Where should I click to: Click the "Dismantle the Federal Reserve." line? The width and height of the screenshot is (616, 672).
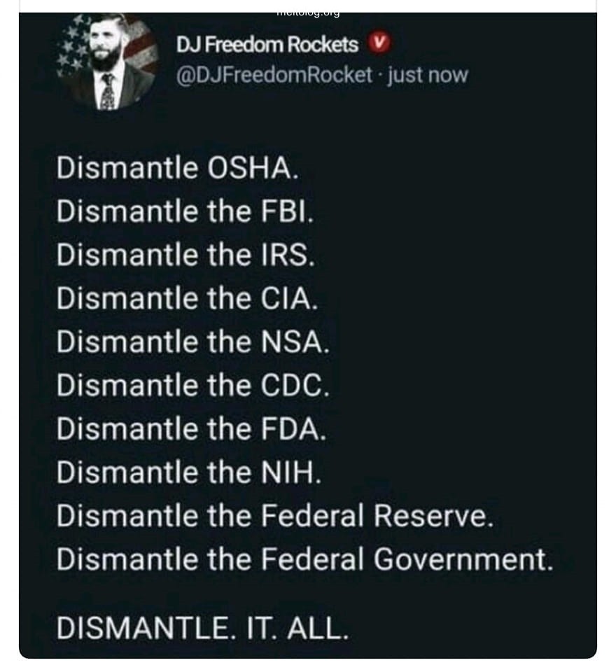(275, 516)
